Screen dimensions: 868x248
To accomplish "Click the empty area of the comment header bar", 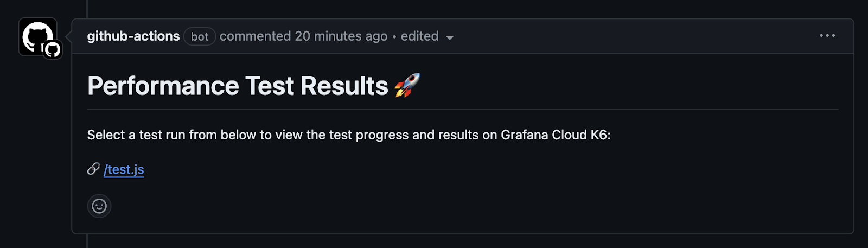I will [x=624, y=36].
